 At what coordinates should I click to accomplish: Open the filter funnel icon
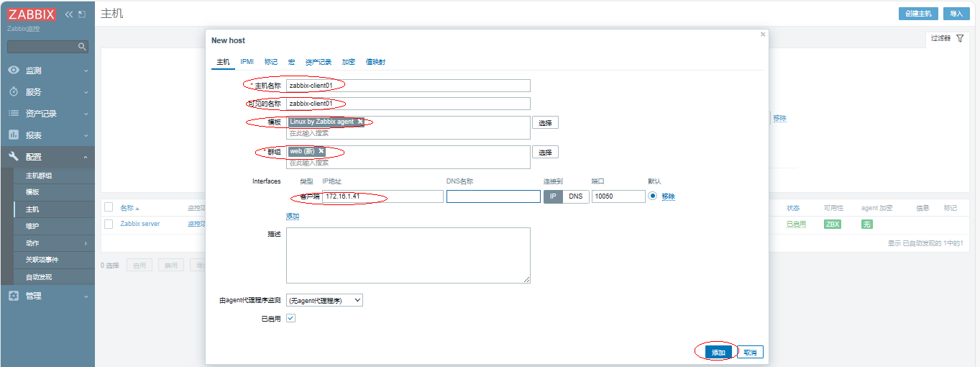pyautogui.click(x=960, y=38)
